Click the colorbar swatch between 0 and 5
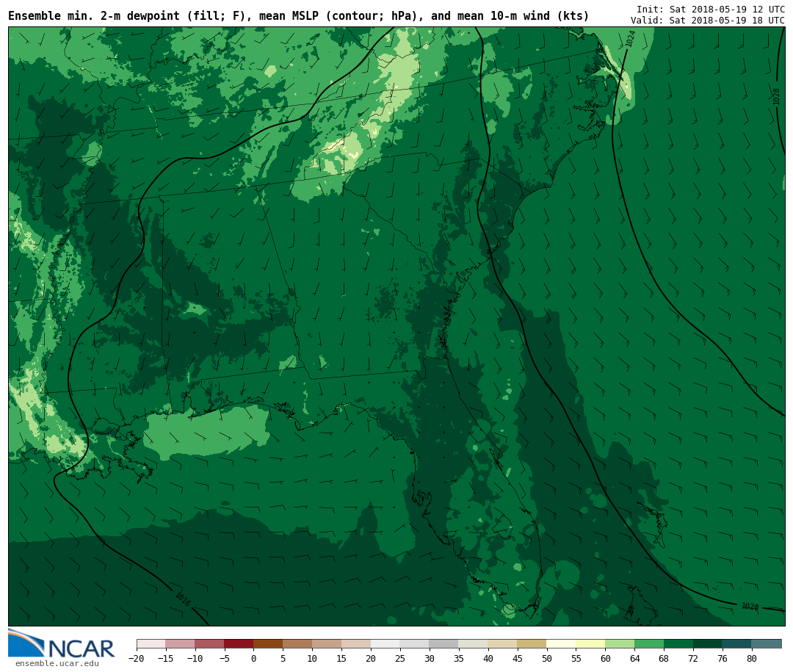 pos(268,643)
